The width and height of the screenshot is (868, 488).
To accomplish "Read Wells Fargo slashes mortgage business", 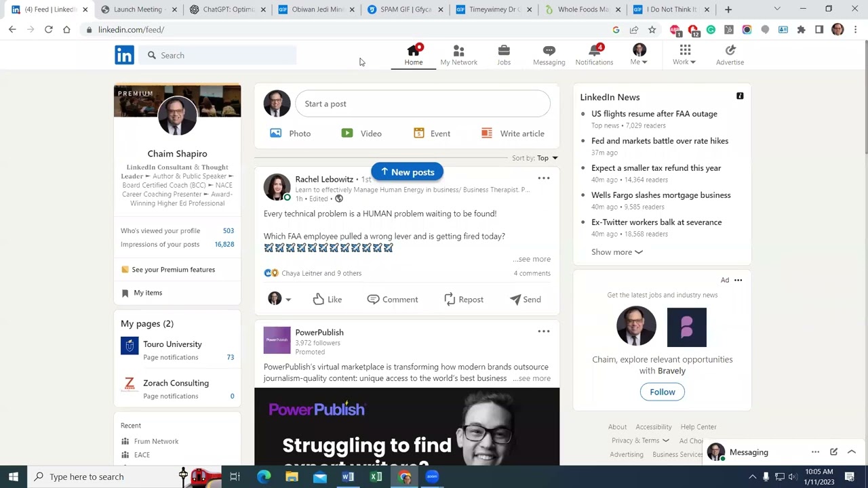I will click(661, 195).
